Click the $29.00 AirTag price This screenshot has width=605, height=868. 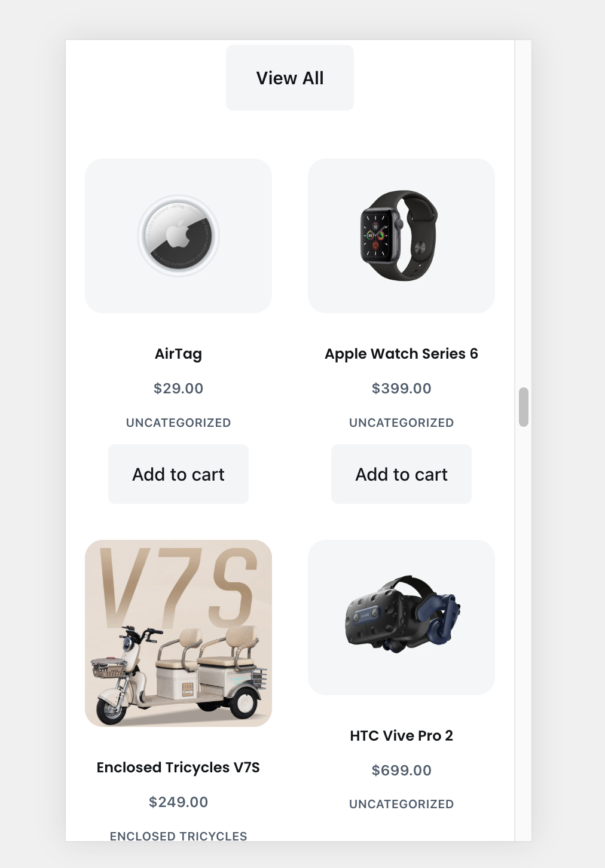click(178, 389)
